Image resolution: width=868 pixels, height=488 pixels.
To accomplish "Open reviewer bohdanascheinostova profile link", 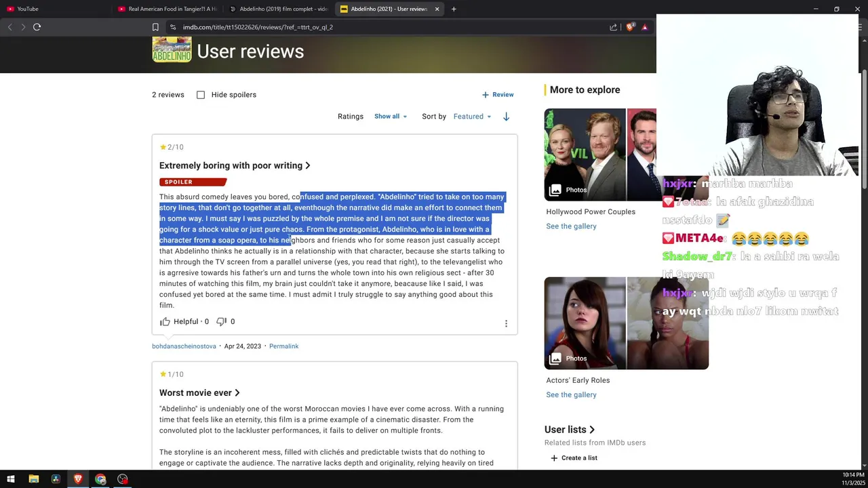I will click(184, 346).
